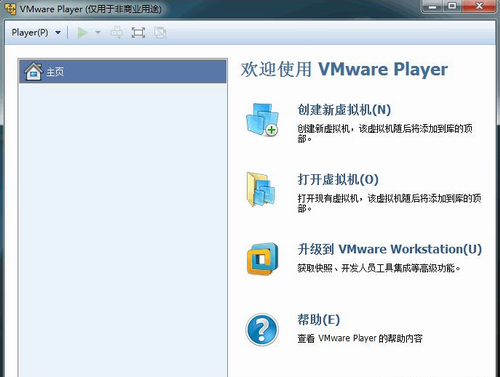Click the green power-on play button
This screenshot has height=377, width=500.
tap(82, 33)
